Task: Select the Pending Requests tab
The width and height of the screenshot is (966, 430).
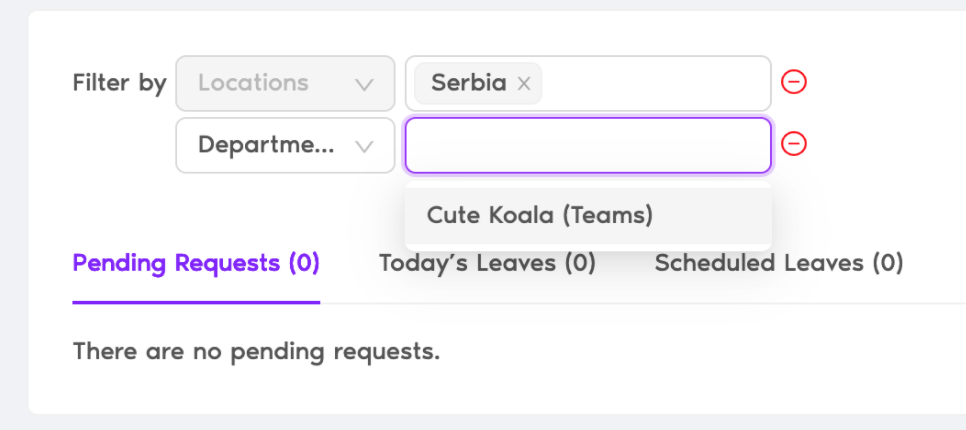Action: coord(196,264)
